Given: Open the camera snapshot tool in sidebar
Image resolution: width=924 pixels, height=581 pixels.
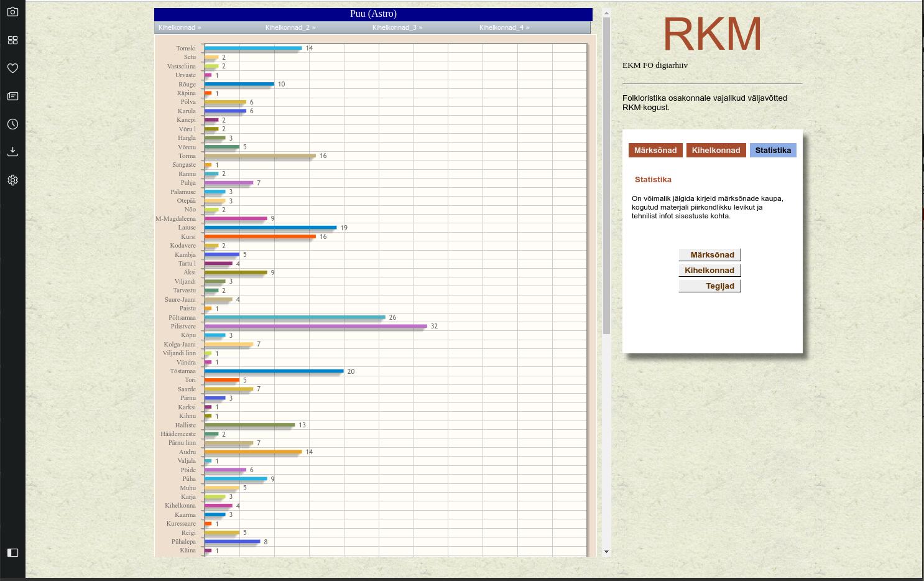Looking at the screenshot, I should (12, 12).
